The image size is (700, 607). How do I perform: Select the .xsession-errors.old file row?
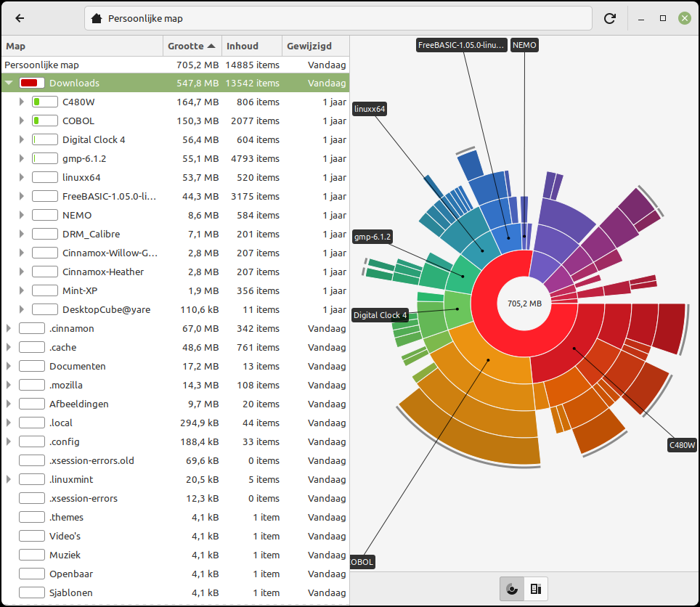176,460
